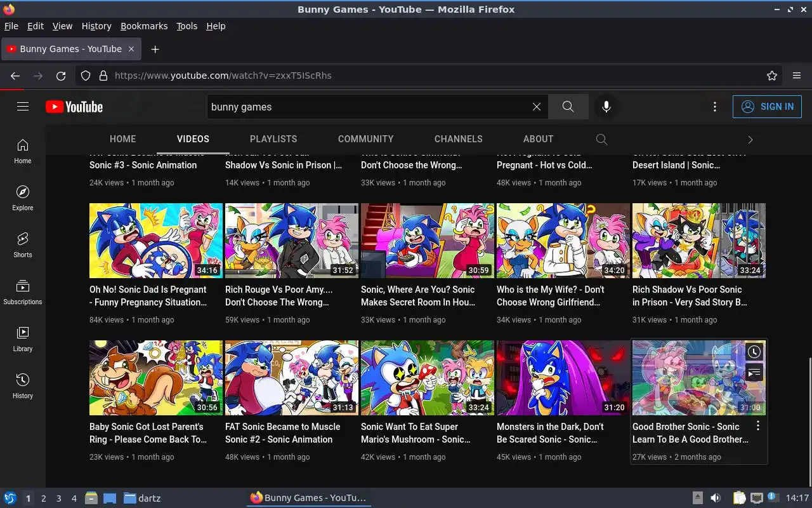Viewport: 812px width, 508px height.
Task: Open Library in the sidebar
Action: pos(23,339)
